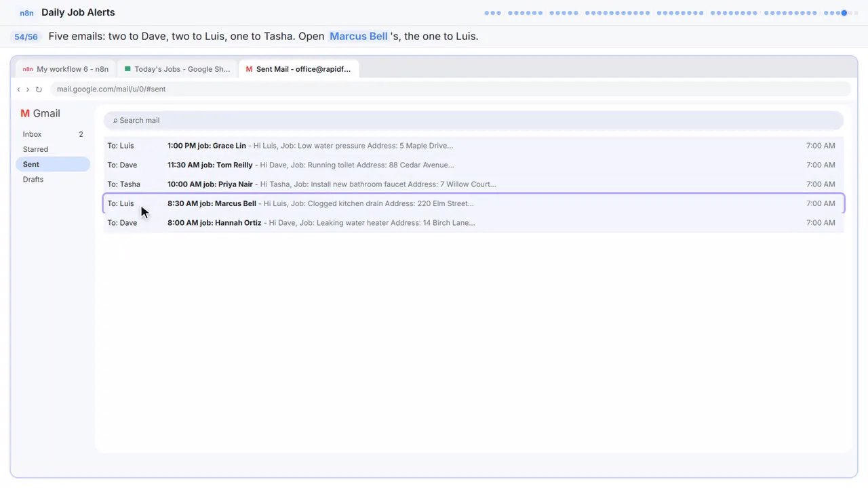Viewport: 868px width, 488px height.
Task: Open the 10:00 AM job: Priya Nair email
Action: tap(473, 184)
